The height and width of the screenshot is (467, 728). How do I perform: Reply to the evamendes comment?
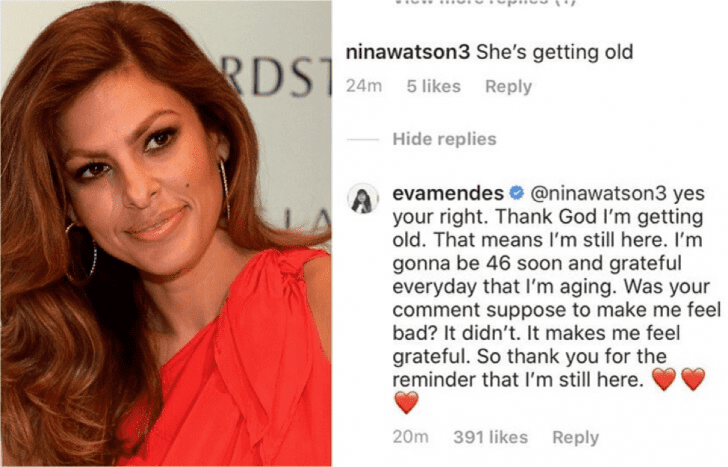pyautogui.click(x=576, y=438)
